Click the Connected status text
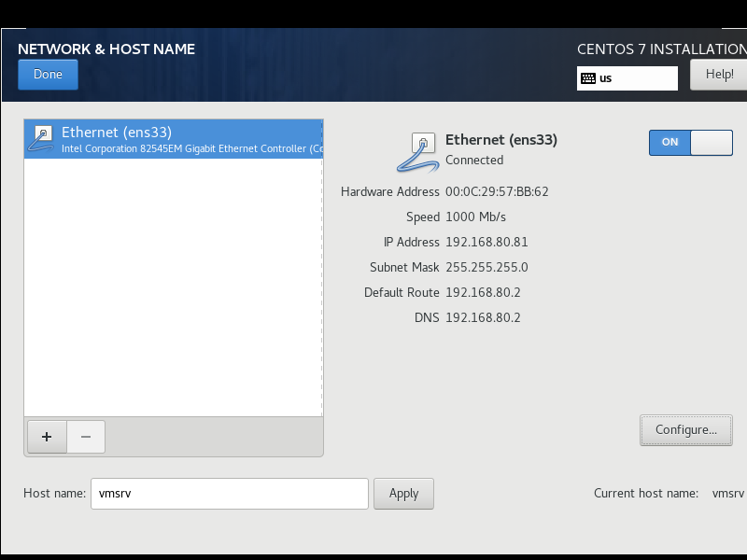This screenshot has height=560, width=747. click(x=474, y=160)
